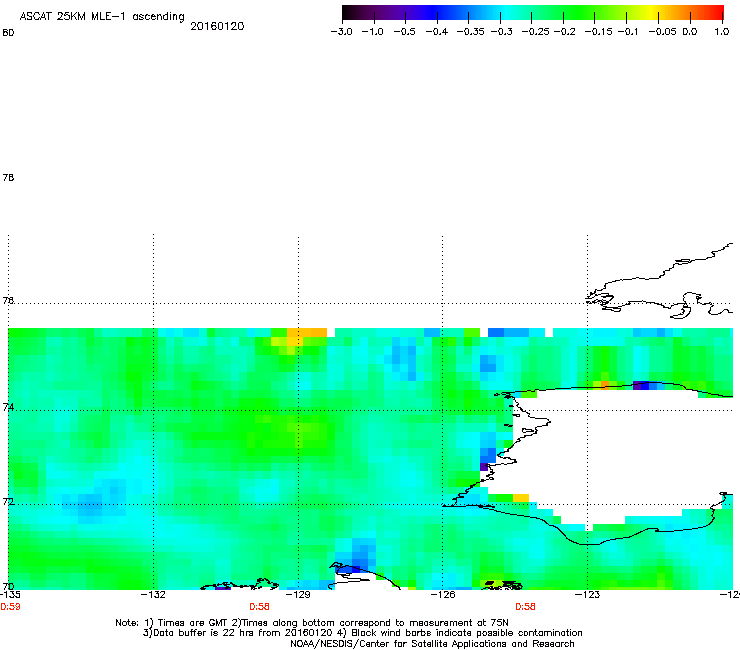740x650 pixels.
Task: Click the "-0.5" color scale label
Action: [405, 32]
